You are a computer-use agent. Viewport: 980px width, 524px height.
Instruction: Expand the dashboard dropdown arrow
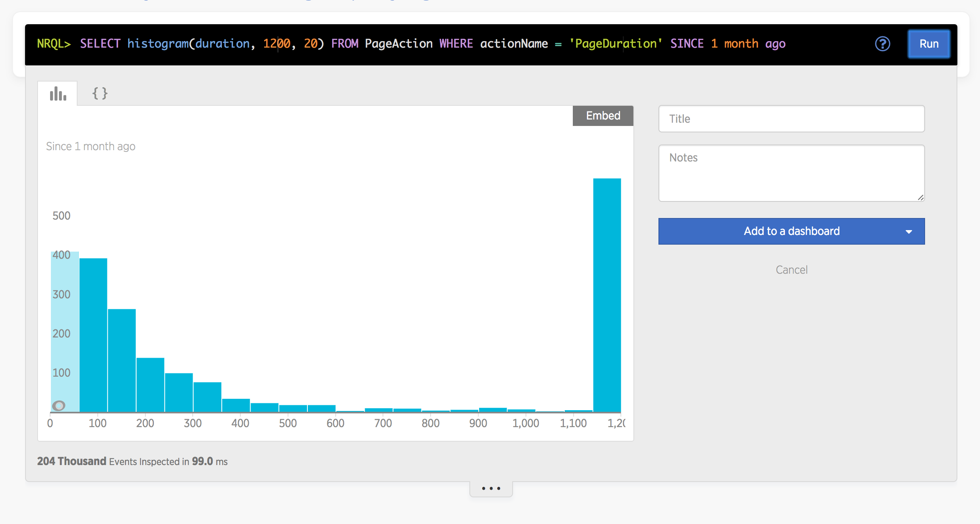coord(908,232)
